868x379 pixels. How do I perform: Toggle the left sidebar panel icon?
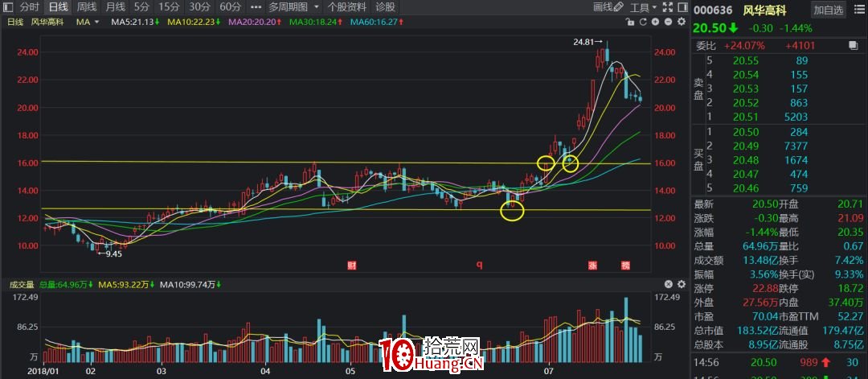8,7
